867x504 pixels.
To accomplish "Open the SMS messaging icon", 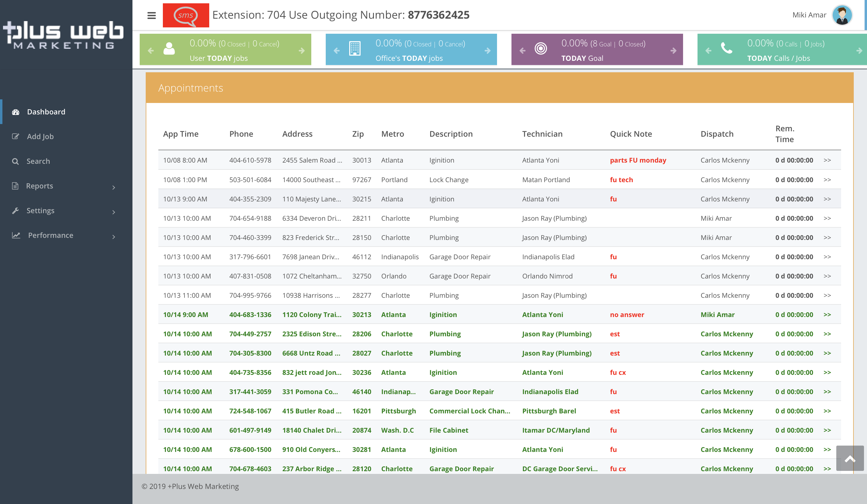I will [185, 15].
